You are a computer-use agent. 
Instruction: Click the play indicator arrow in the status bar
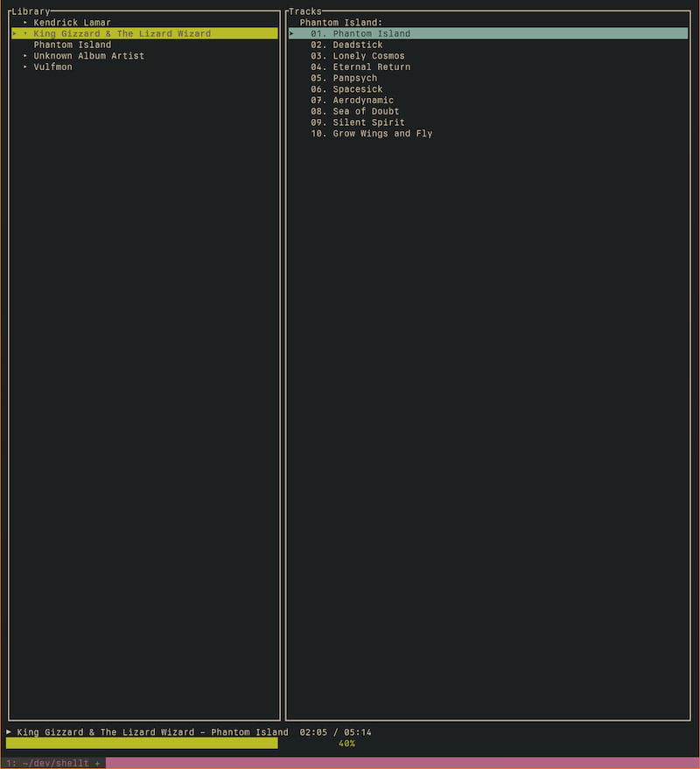(8, 732)
